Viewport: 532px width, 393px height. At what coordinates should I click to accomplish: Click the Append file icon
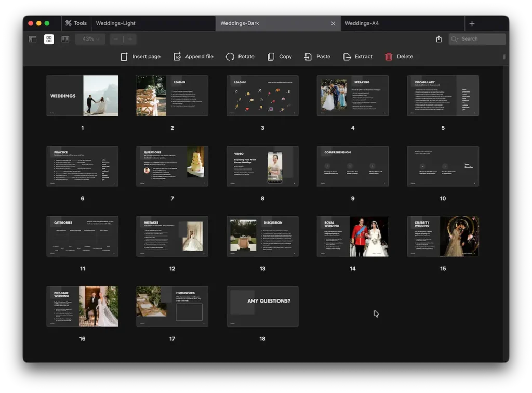[178, 56]
